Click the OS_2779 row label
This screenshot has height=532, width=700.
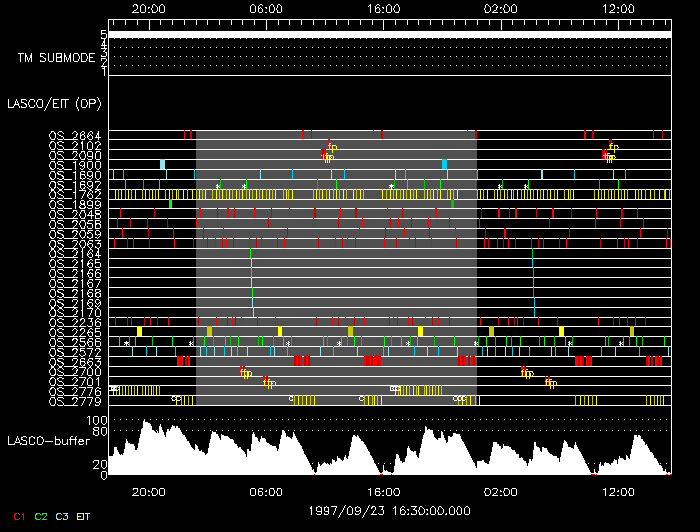(74, 401)
